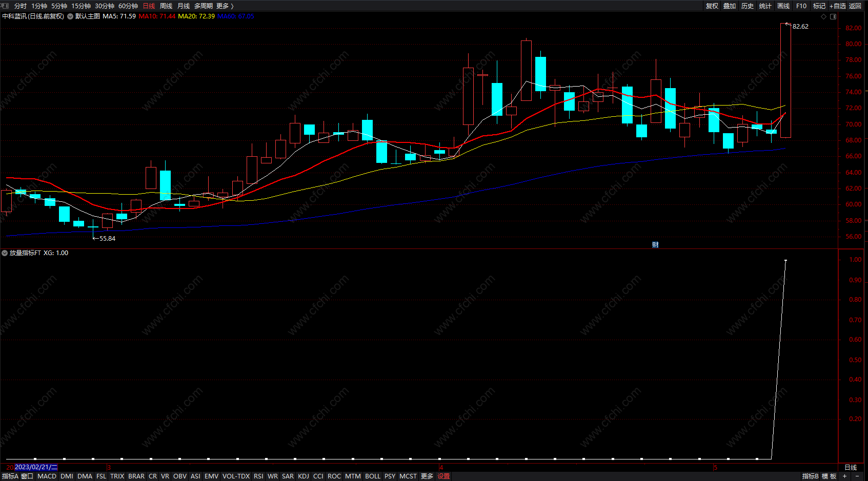This screenshot has height=481, width=868.
Task: Zoom in chart with the plus button
Action: 844,476
